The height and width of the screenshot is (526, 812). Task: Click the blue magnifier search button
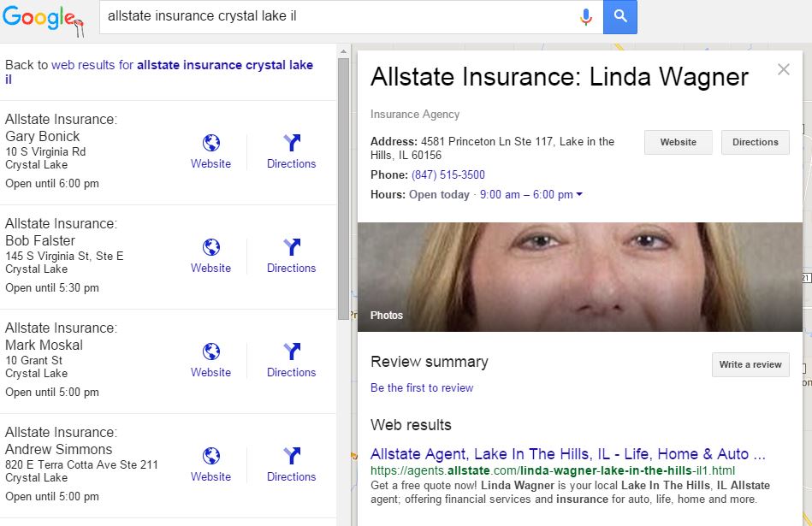620,16
